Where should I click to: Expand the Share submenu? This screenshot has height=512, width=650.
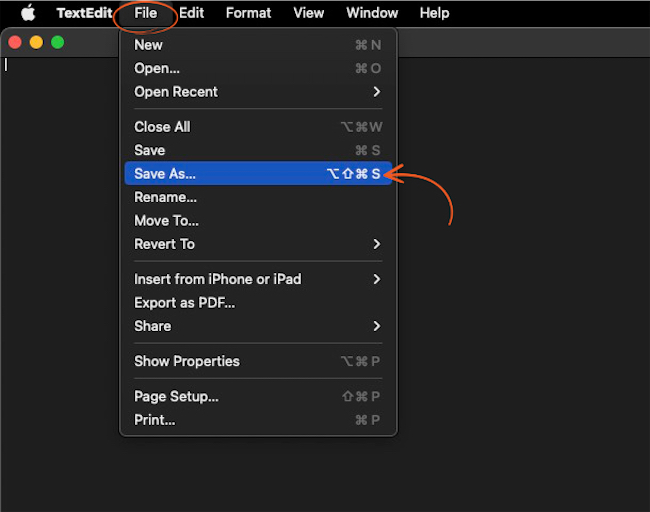pyautogui.click(x=258, y=326)
